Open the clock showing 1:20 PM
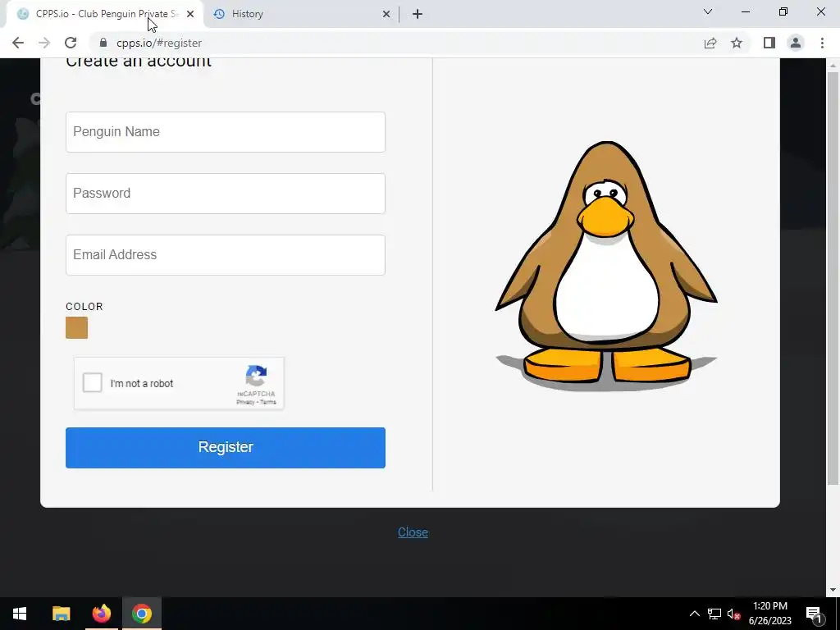 click(769, 614)
